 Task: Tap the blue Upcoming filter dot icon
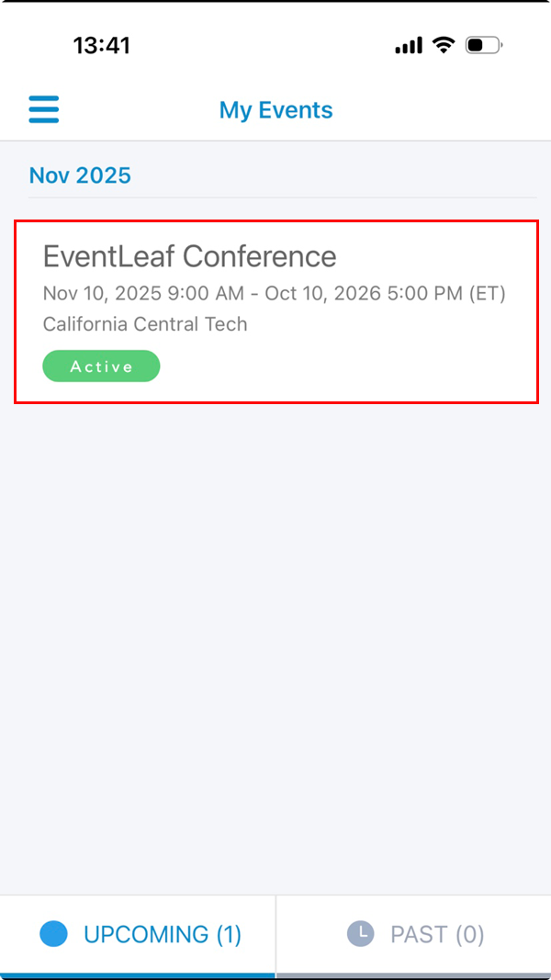pos(52,933)
